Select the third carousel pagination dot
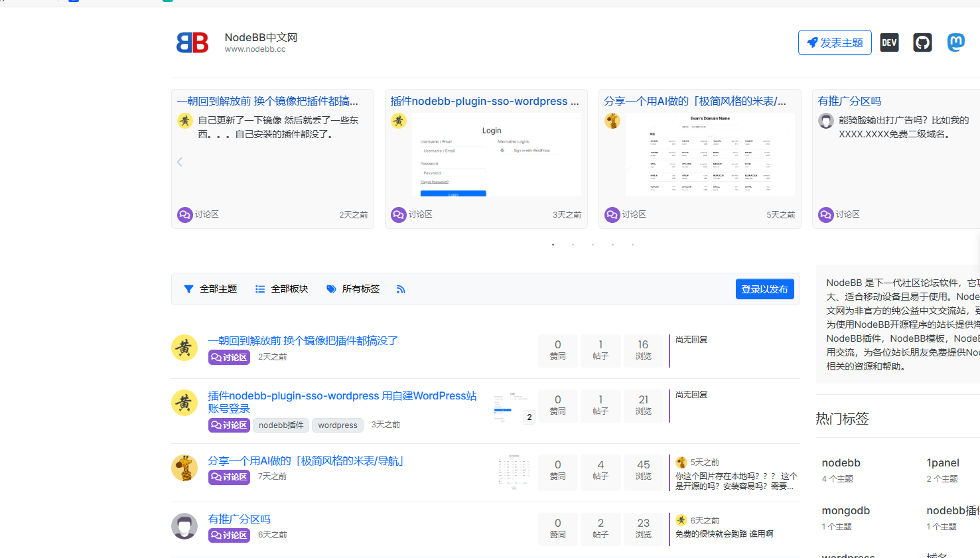 pos(593,245)
